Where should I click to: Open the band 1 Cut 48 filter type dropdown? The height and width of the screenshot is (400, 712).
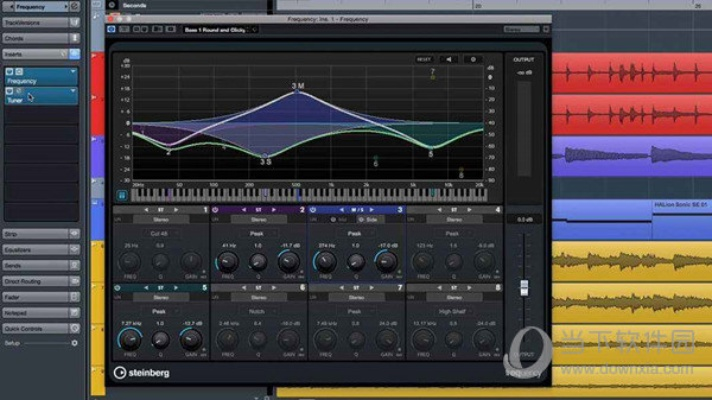click(x=159, y=233)
